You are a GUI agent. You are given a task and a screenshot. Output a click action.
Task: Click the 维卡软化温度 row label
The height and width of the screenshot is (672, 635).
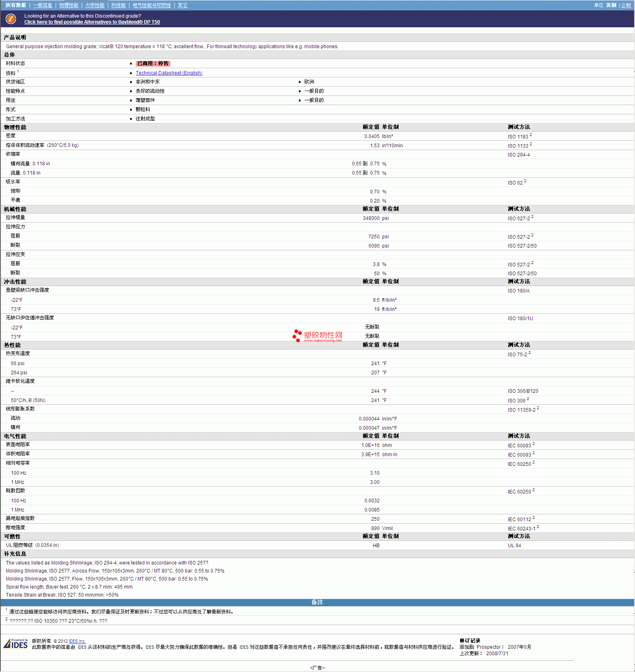coord(20,381)
